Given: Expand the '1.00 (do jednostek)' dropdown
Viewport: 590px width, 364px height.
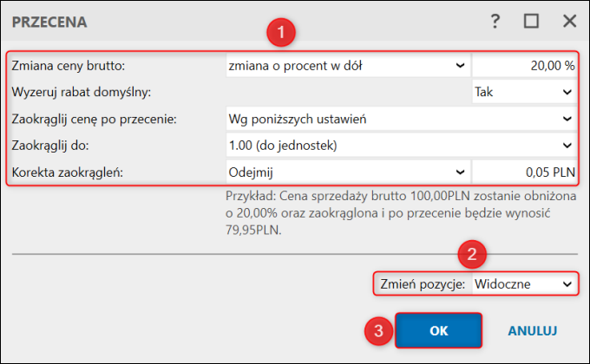Looking at the screenshot, I should coord(399,145).
